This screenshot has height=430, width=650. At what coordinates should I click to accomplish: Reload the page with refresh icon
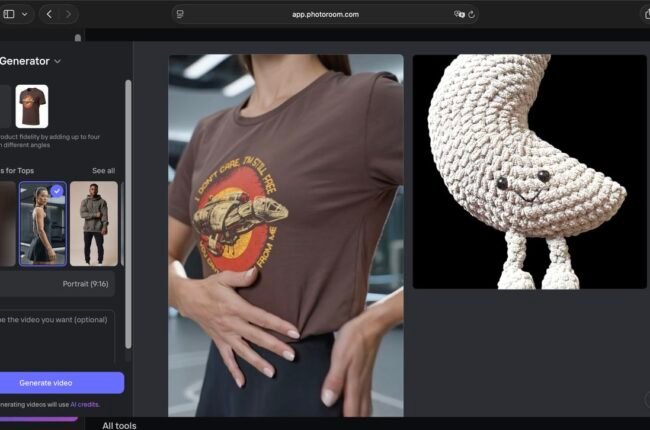click(472, 15)
